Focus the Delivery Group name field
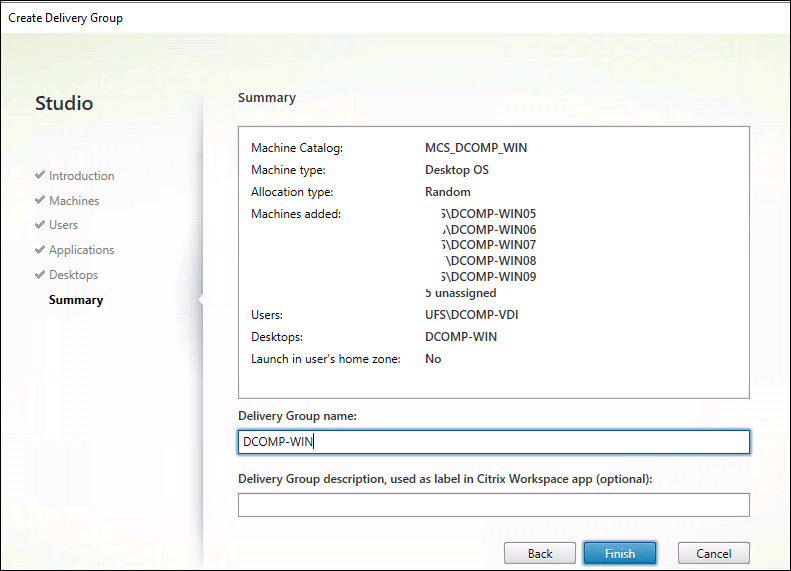The height and width of the screenshot is (571, 791). coord(493,442)
